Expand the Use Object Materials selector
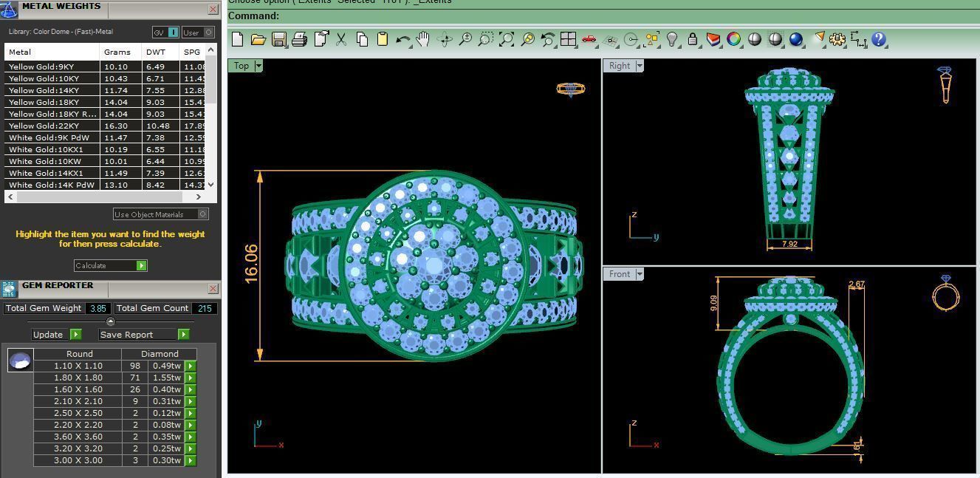 [202, 214]
